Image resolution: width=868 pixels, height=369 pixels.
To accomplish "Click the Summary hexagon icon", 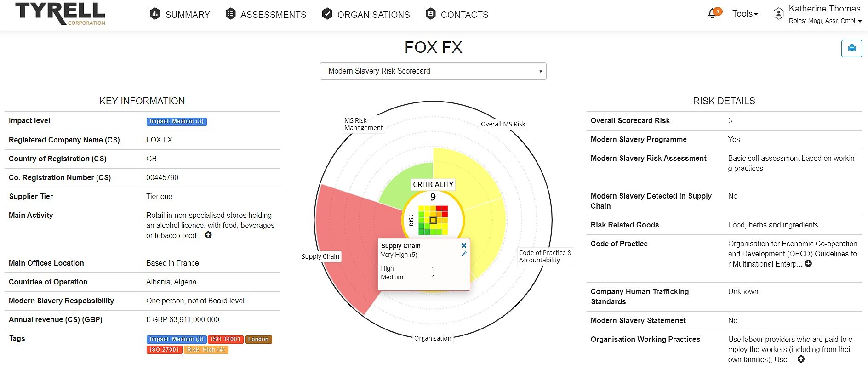I will pyautogui.click(x=155, y=14).
